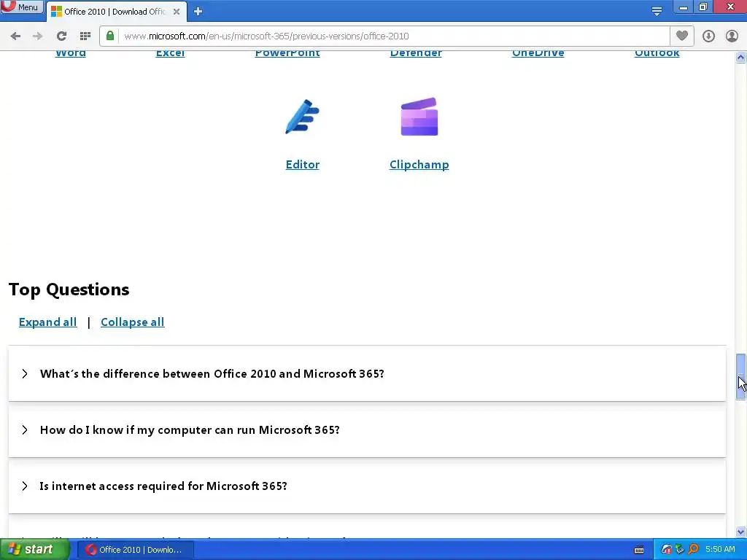Open the downloads icon in toolbar
747x560 pixels.
click(708, 36)
